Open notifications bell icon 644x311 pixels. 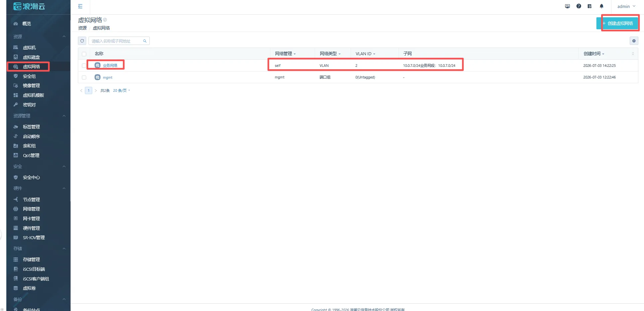tap(601, 6)
